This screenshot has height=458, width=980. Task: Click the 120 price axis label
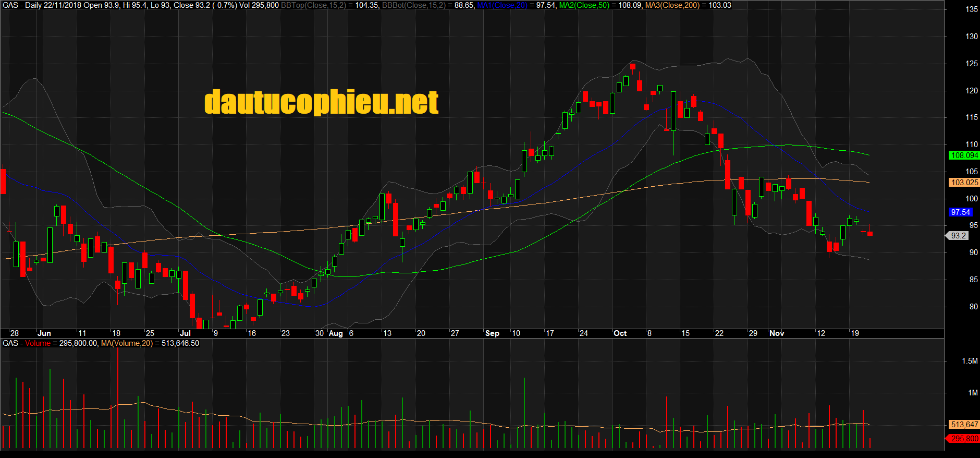(x=972, y=91)
